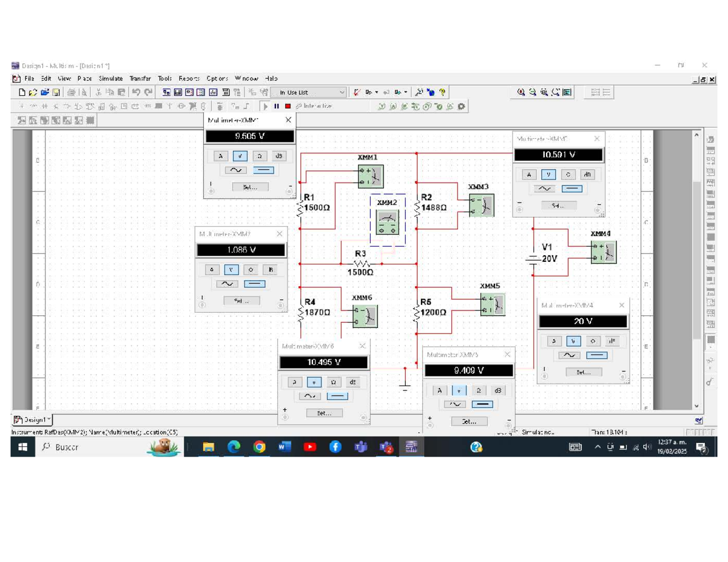Set Multimeter-XMM2 to voltmeter (V) mode

(231, 269)
